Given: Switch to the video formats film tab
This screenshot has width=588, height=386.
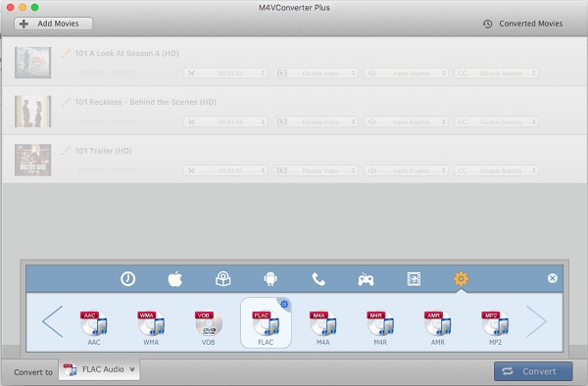Looking at the screenshot, I should click(x=414, y=279).
